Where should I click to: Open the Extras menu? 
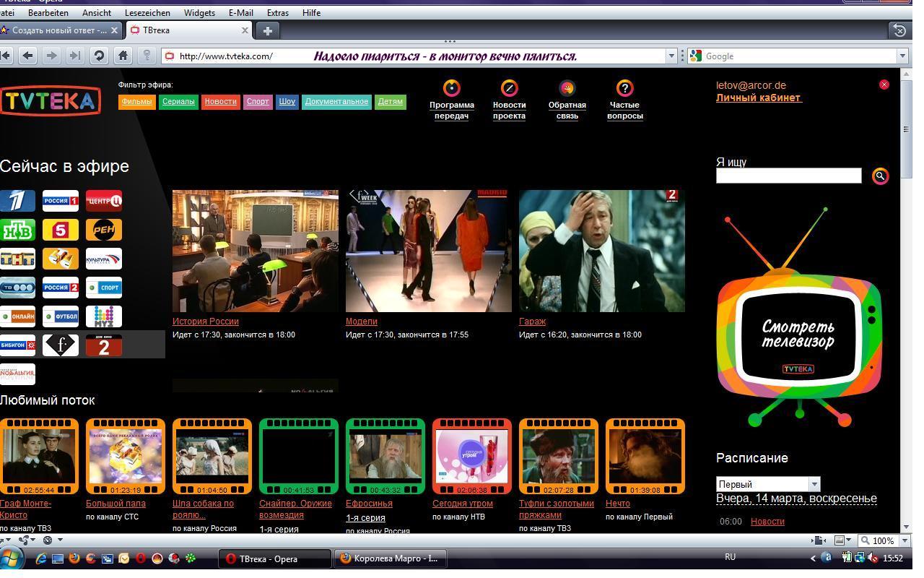[278, 13]
